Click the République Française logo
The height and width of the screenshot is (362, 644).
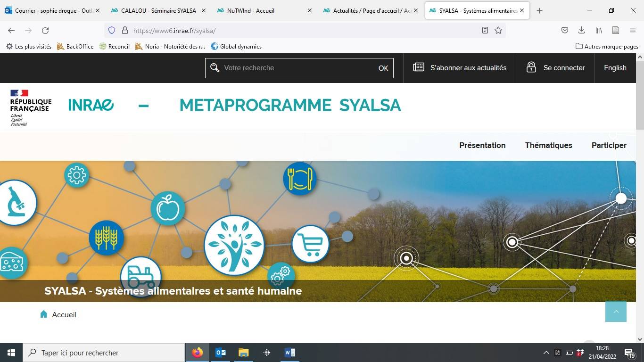click(x=31, y=107)
